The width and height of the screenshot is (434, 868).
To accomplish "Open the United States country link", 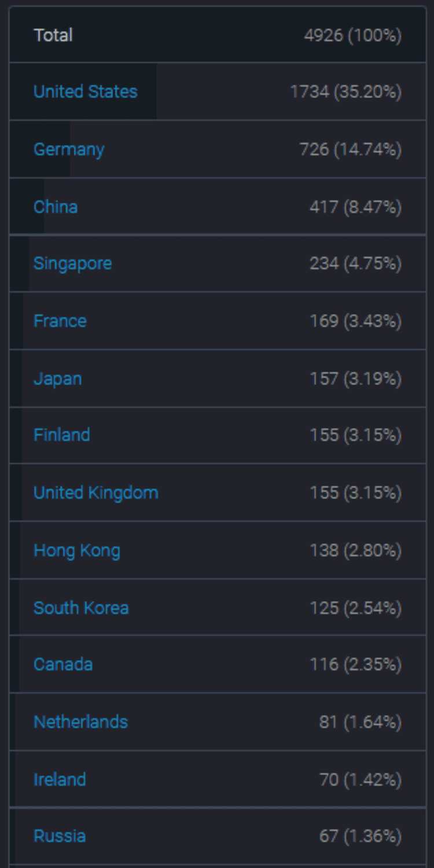I will click(86, 91).
